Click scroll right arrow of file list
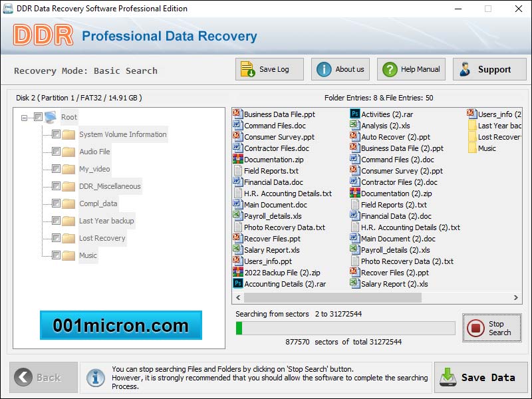 point(516,297)
